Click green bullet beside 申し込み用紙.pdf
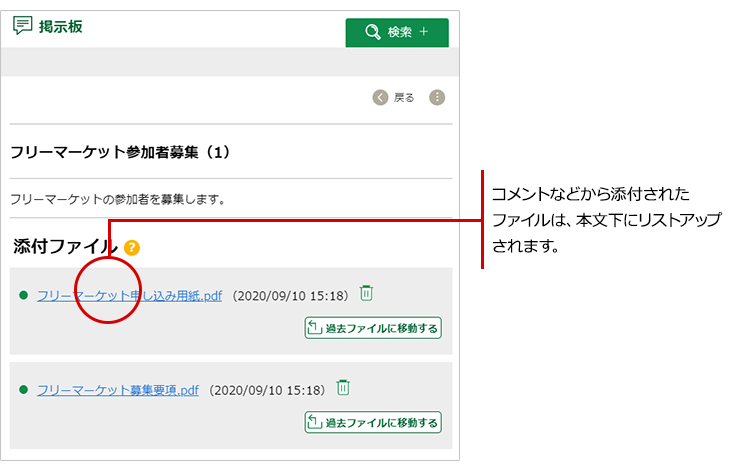Image resolution: width=750 pixels, height=473 pixels. click(x=24, y=296)
